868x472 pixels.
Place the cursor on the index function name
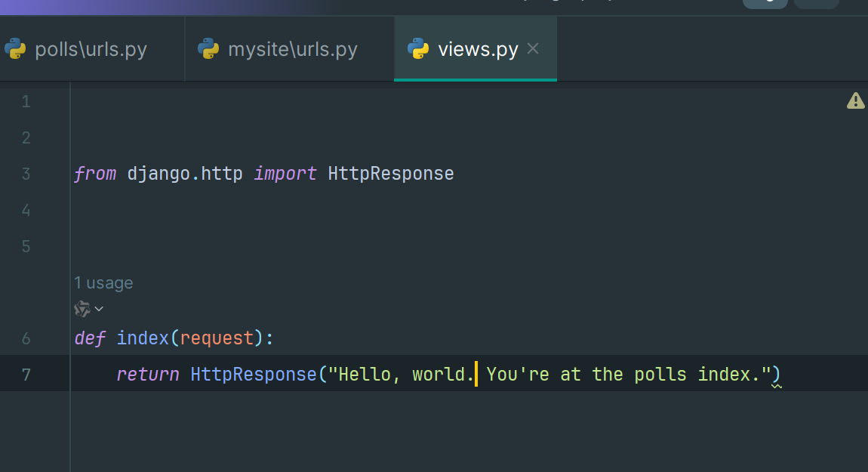pos(142,338)
